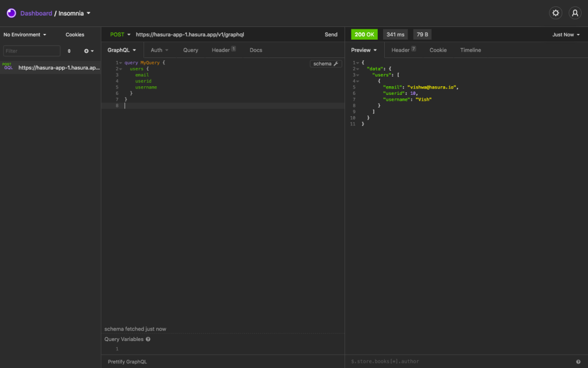Screen dimensions: 588x368
Task: Click the response filter help icon
Action: (578, 362)
